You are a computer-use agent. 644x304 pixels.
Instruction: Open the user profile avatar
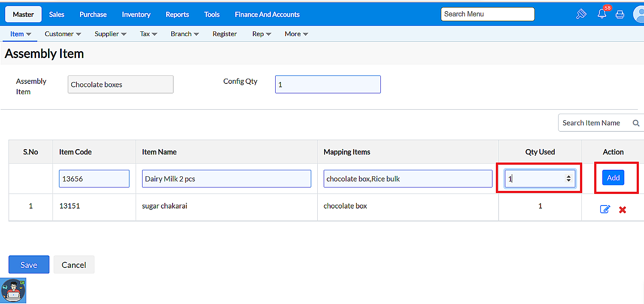(x=639, y=14)
